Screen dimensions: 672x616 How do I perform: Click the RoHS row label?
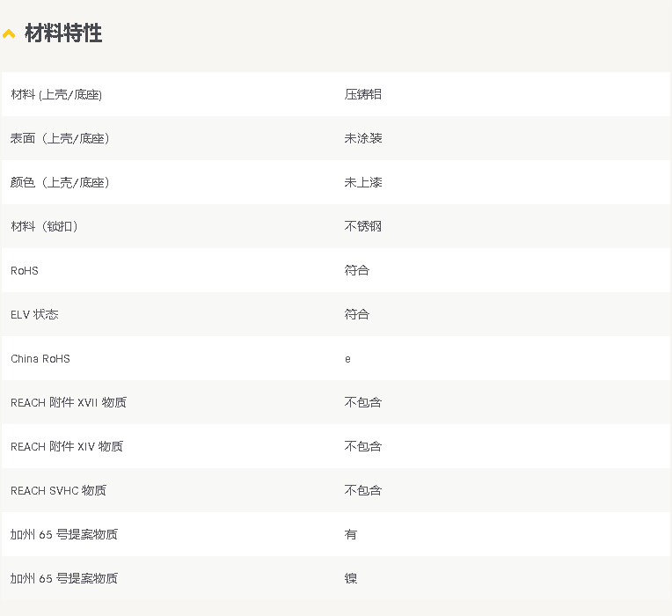(x=25, y=270)
